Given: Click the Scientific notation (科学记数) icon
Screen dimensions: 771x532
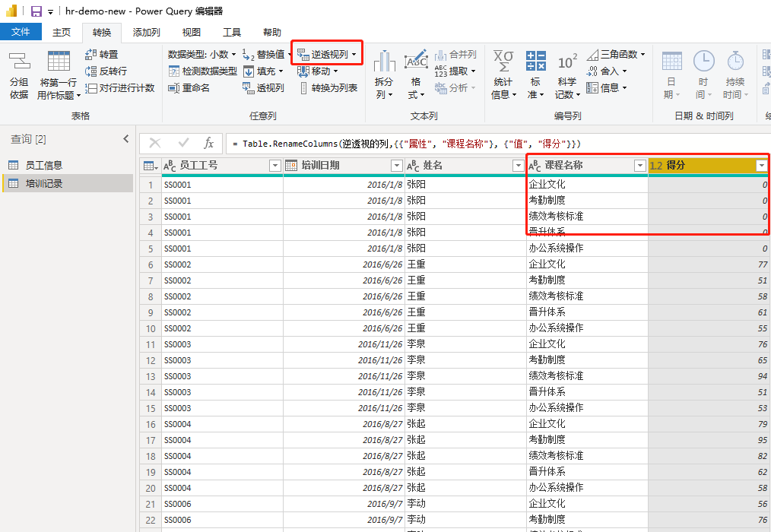Looking at the screenshot, I should (x=567, y=74).
